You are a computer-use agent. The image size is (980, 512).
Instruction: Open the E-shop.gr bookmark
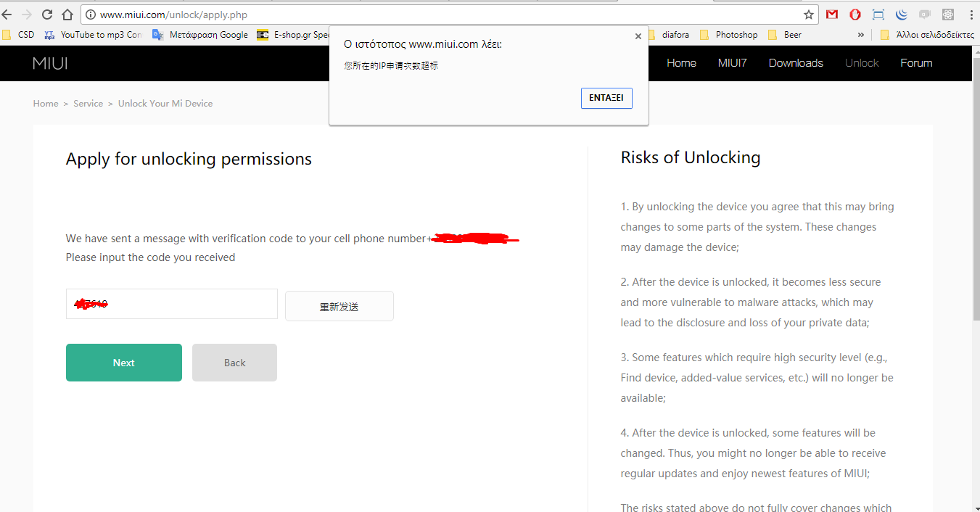pos(293,35)
